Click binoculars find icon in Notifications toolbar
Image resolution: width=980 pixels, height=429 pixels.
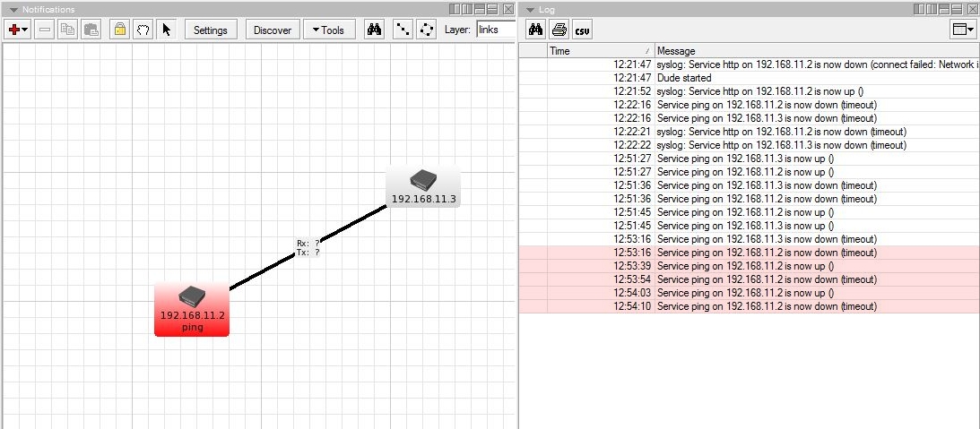tap(375, 30)
